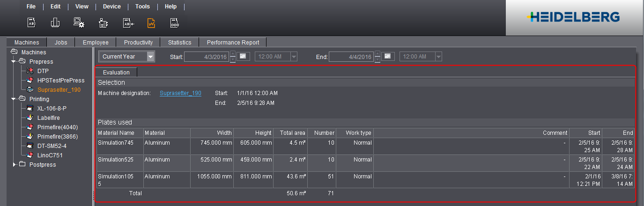The height and width of the screenshot is (206, 644).
Task: Click the HPSTestPrePress machine icon
Action: pos(30,81)
